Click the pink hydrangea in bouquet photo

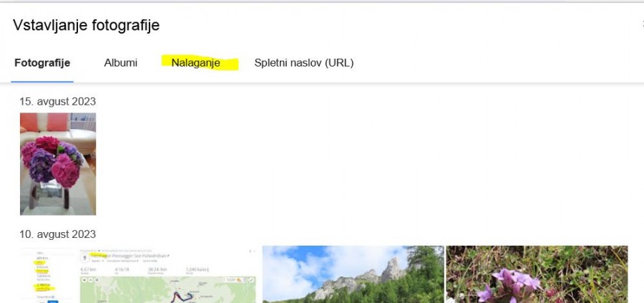point(64,170)
